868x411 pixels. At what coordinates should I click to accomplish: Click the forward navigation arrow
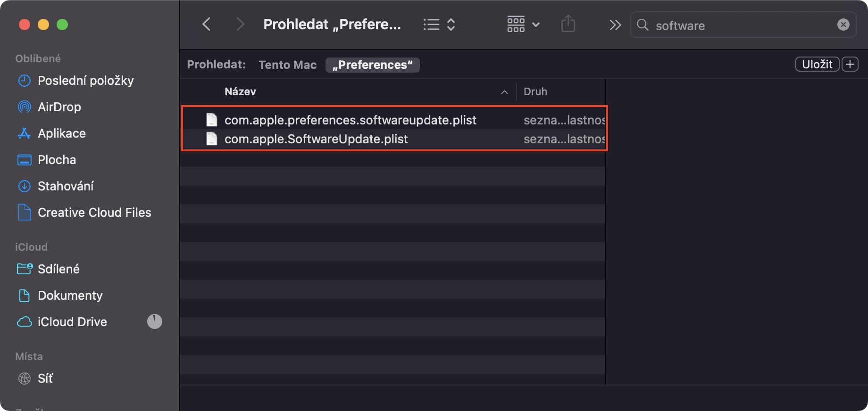[240, 24]
